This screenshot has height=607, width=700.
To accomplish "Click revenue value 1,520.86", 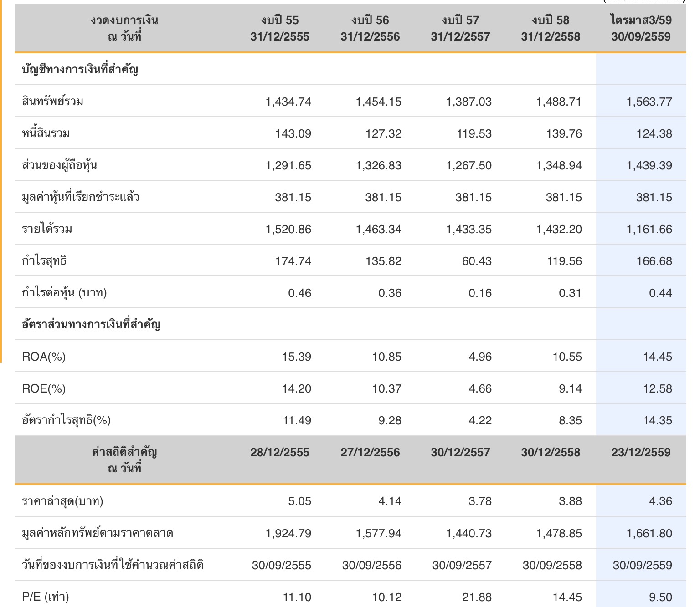I will point(288,229).
